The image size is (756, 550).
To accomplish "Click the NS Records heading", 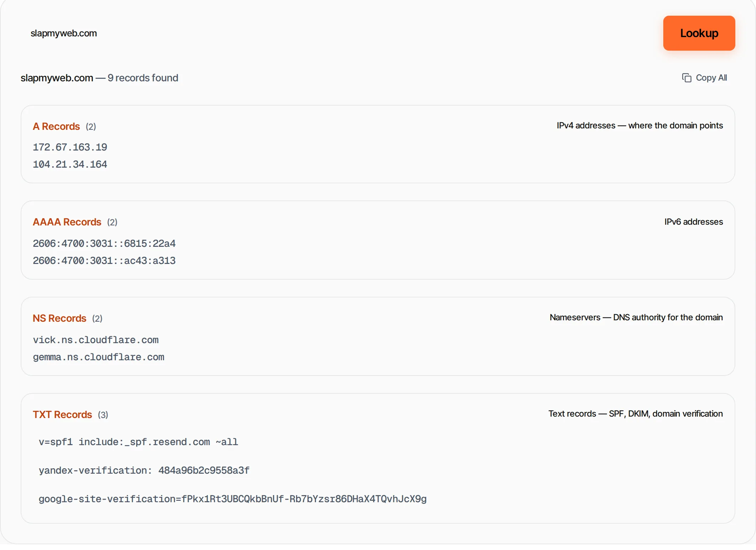I will pyautogui.click(x=60, y=318).
